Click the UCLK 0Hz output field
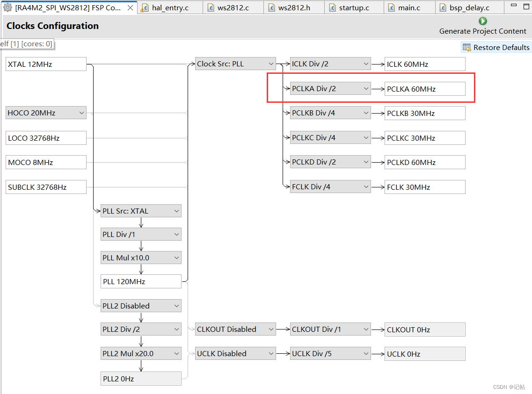The width and height of the screenshot is (532, 394). 425,354
